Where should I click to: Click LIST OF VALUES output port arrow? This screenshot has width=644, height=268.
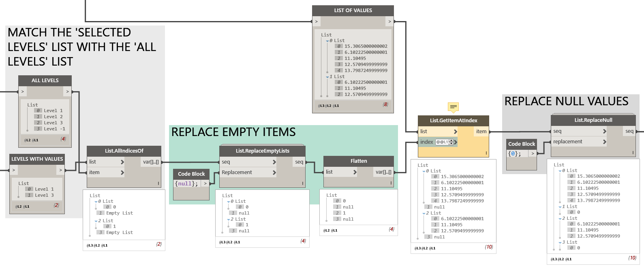click(389, 21)
